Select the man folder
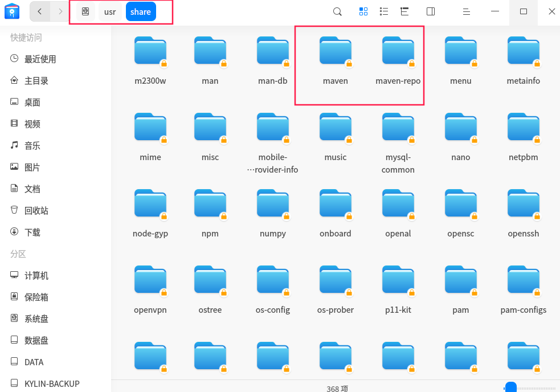 pos(210,61)
